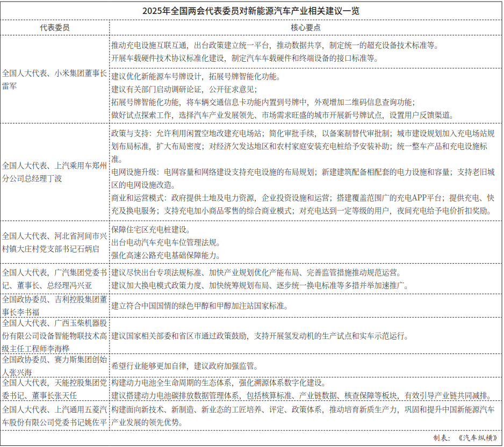504x447 pixels.
Task: Select the column header '核心要点'
Action: [x=305, y=27]
